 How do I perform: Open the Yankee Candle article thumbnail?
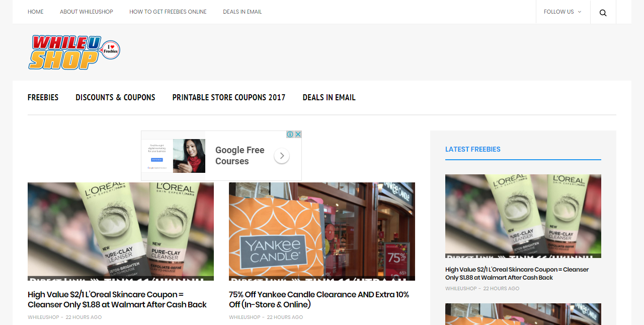pos(321,231)
